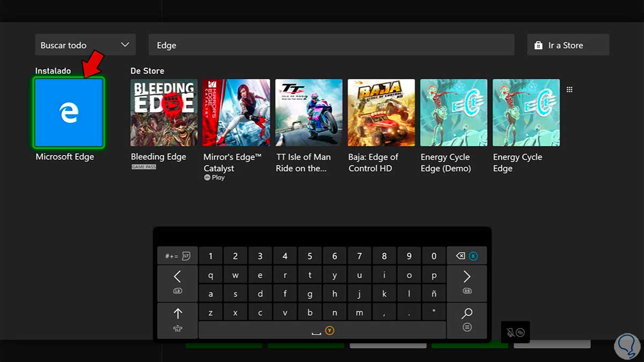Tap the 4 number key
The width and height of the screenshot is (644, 362).
pyautogui.click(x=285, y=256)
